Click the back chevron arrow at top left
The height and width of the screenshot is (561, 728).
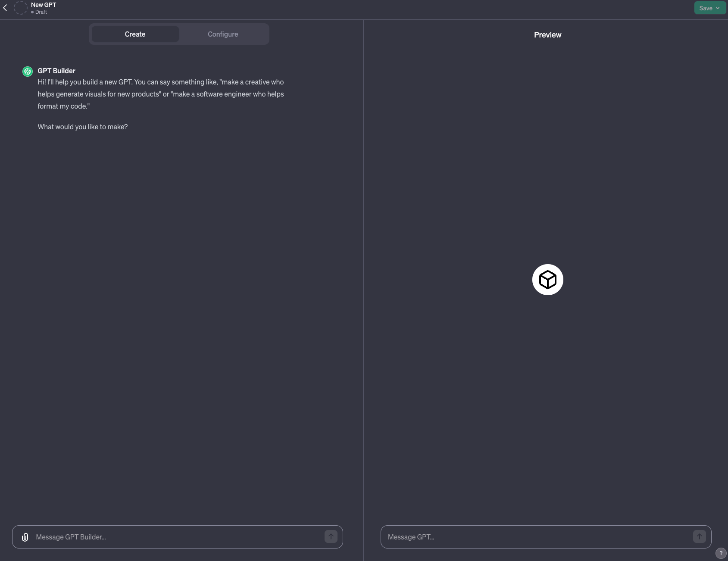coord(5,7)
